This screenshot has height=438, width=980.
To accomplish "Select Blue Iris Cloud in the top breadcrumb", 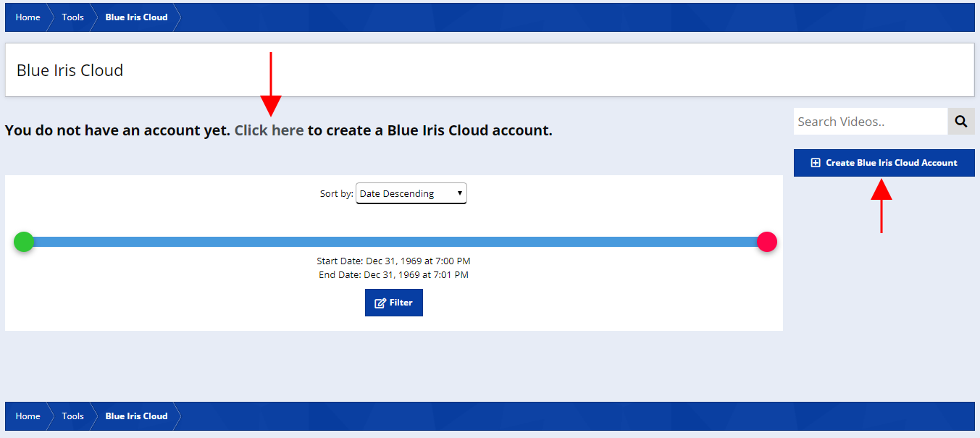I will pos(136,17).
